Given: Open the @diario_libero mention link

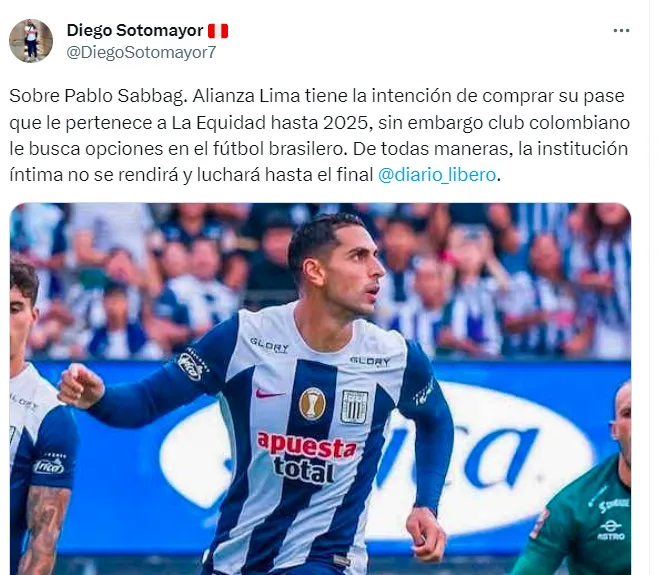Looking at the screenshot, I should pos(436,175).
